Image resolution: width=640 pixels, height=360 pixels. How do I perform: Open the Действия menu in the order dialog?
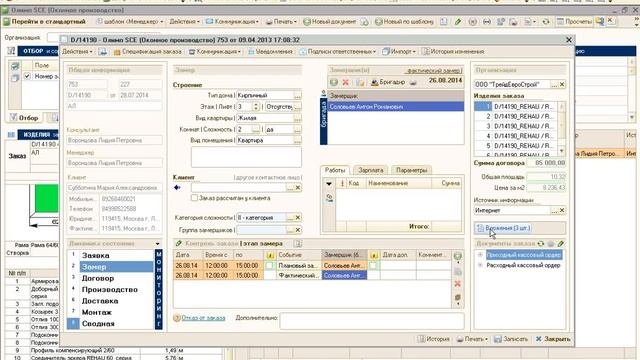[77, 52]
